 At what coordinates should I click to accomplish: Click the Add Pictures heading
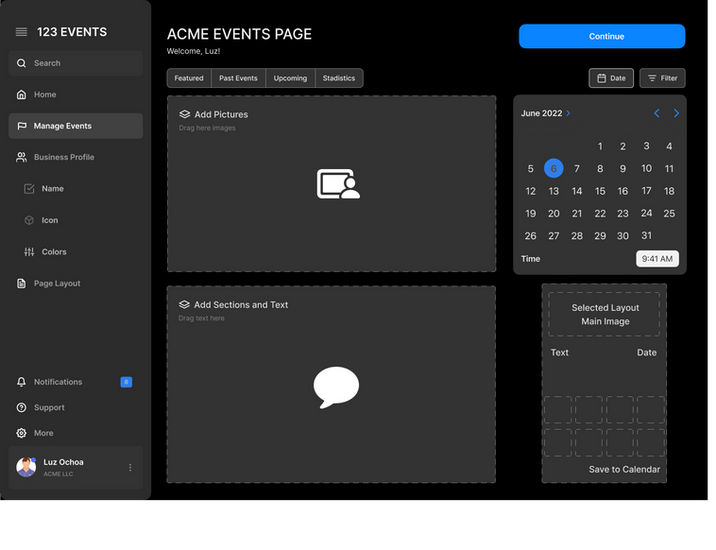tap(221, 114)
